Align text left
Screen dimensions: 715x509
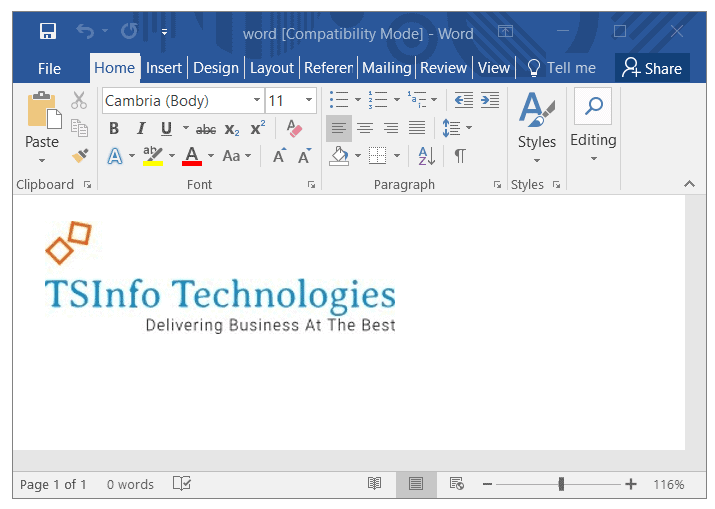(x=339, y=128)
